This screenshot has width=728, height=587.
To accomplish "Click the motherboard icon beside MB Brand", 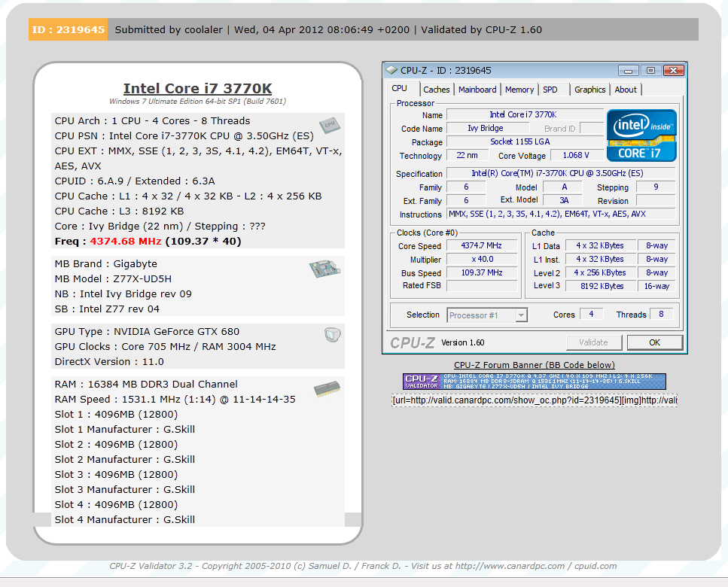I will pyautogui.click(x=324, y=269).
